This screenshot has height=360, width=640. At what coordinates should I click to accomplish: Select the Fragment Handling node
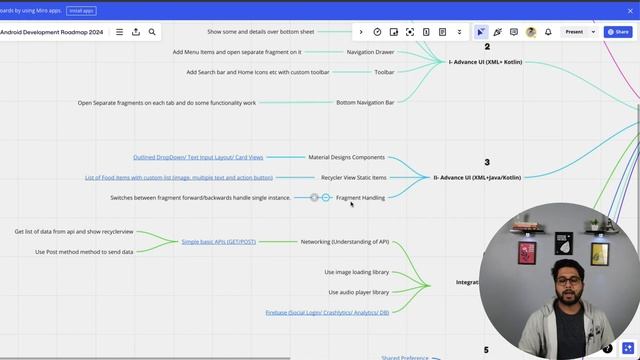click(x=360, y=198)
